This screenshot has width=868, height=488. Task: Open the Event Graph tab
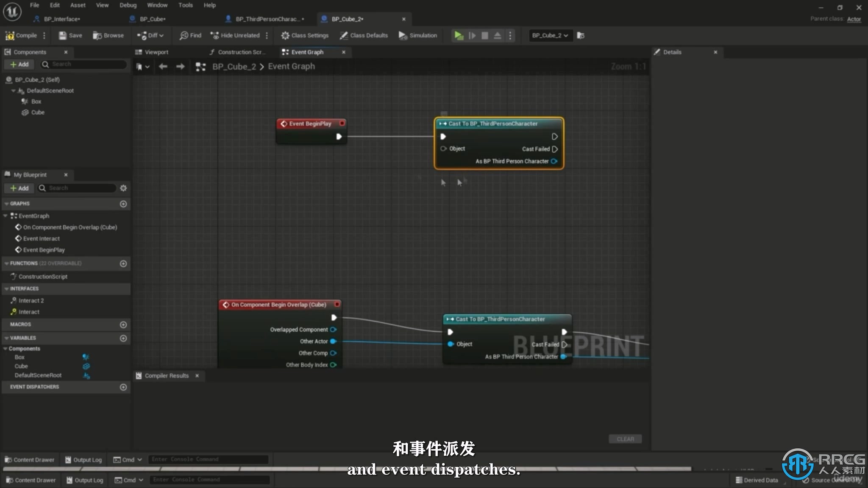[x=307, y=52]
